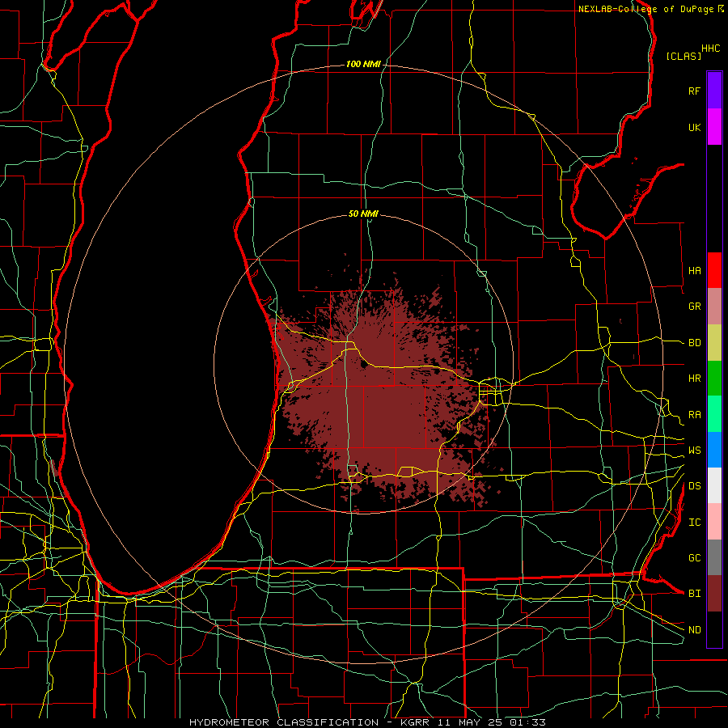Click the GR legend label
Image resolution: width=728 pixels, height=728 pixels.
click(694, 307)
